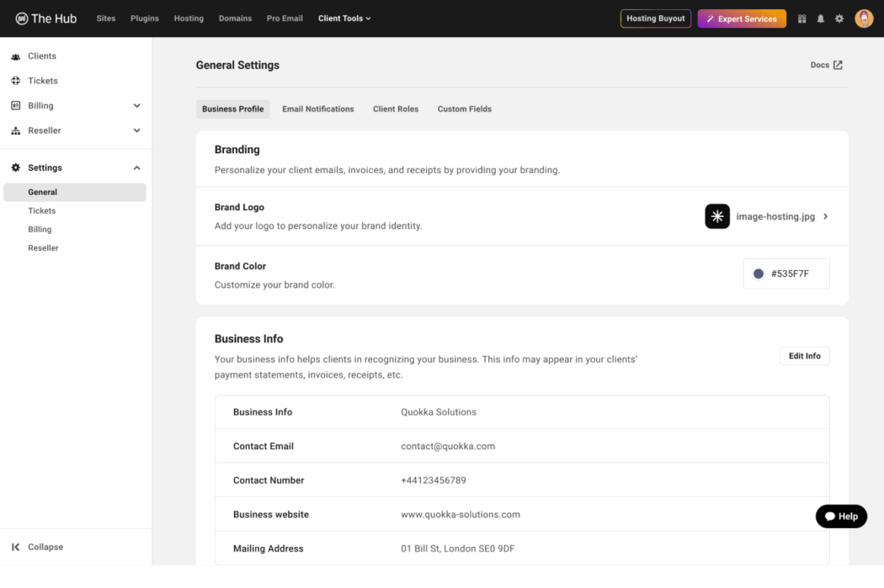Image resolution: width=884 pixels, height=588 pixels.
Task: Expand the Billing section in sidebar
Action: coord(136,105)
